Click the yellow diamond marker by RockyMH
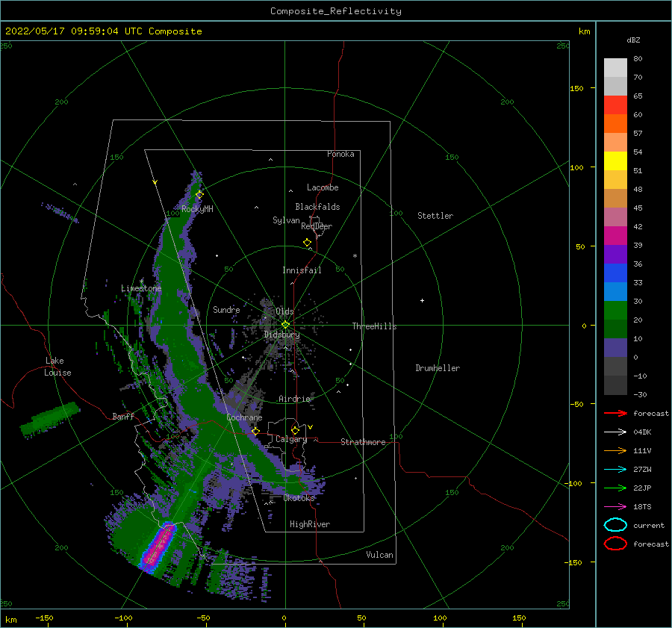 coord(199,195)
